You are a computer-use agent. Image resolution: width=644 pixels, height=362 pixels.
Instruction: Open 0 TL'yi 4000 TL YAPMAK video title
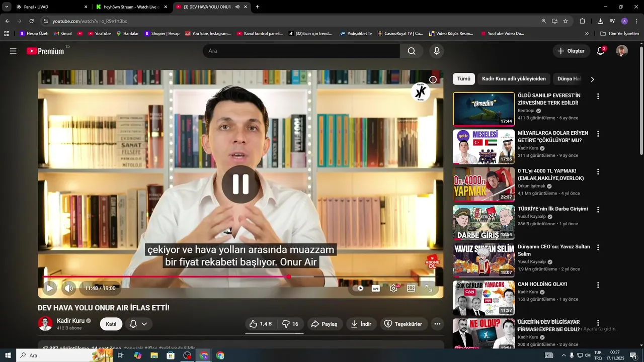550,174
